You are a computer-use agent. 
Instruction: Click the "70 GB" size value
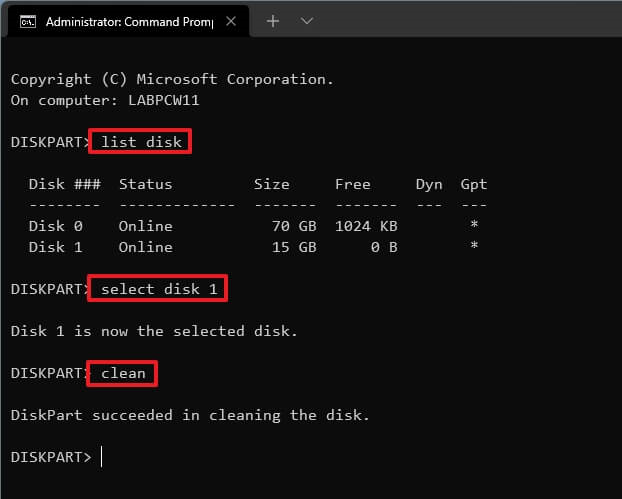tap(294, 226)
